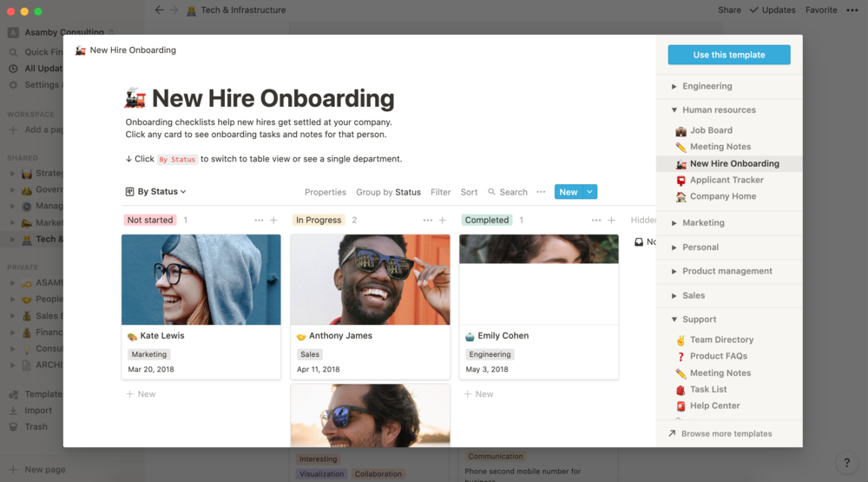Expand the Marketing template category
This screenshot has width=868, height=482.
tap(698, 222)
